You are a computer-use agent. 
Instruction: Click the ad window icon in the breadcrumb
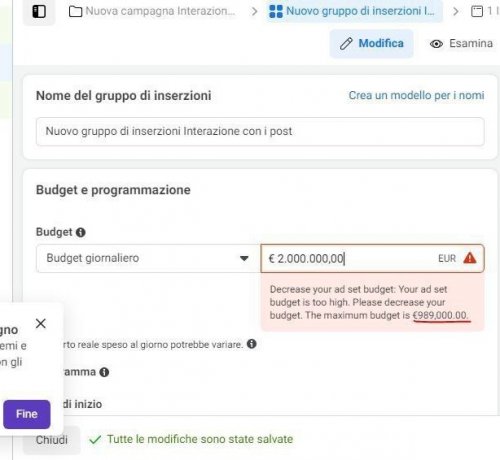coord(477,11)
